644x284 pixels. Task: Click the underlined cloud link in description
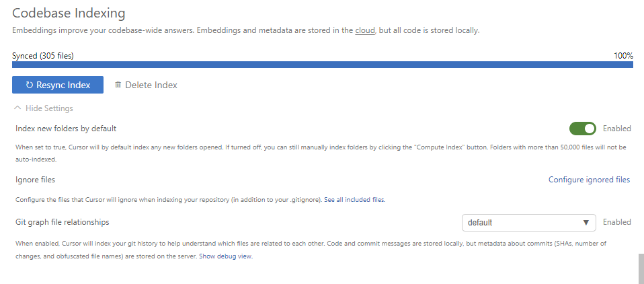pyautogui.click(x=365, y=30)
